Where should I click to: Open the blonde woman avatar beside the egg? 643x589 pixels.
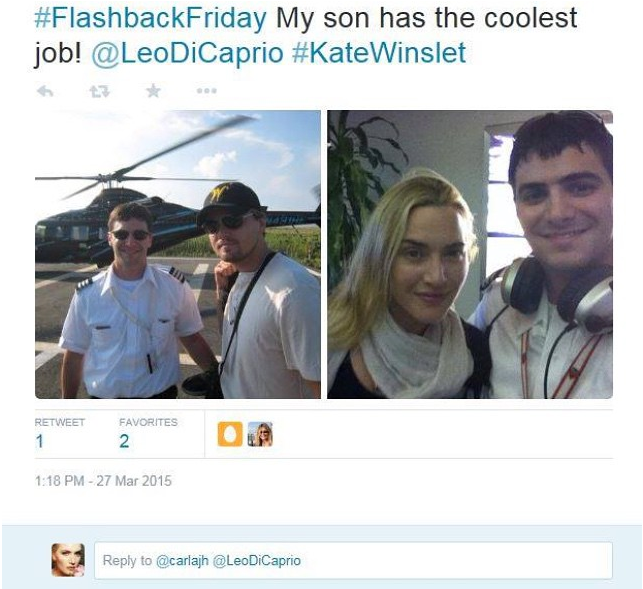[260, 434]
